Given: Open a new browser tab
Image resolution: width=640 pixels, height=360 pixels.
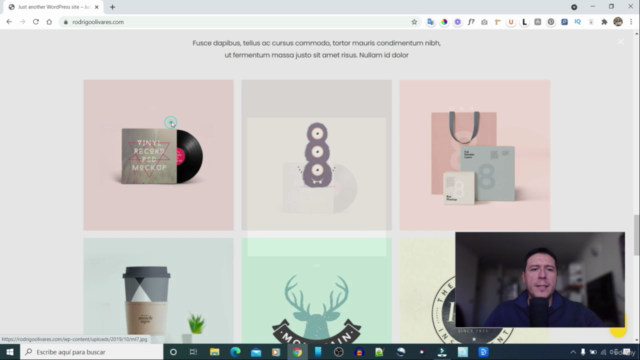Looking at the screenshot, I should (112, 7).
